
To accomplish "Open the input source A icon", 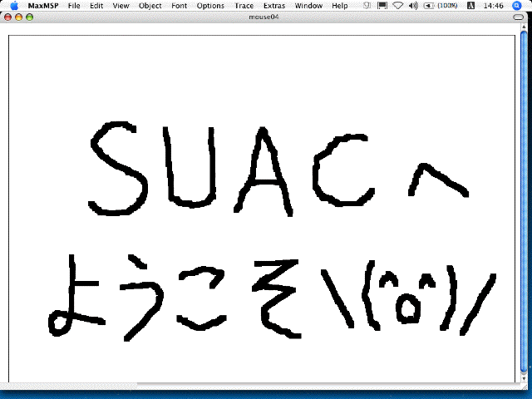I will pos(470,6).
